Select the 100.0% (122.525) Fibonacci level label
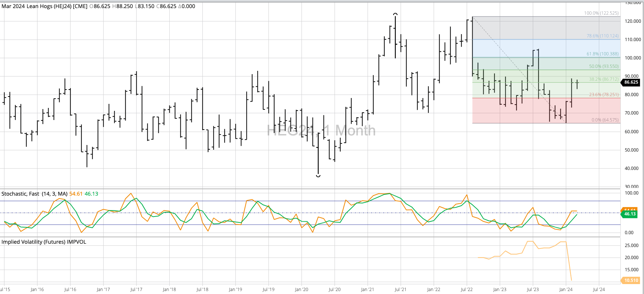Image resolution: width=644 pixels, height=294 pixels. [x=601, y=13]
